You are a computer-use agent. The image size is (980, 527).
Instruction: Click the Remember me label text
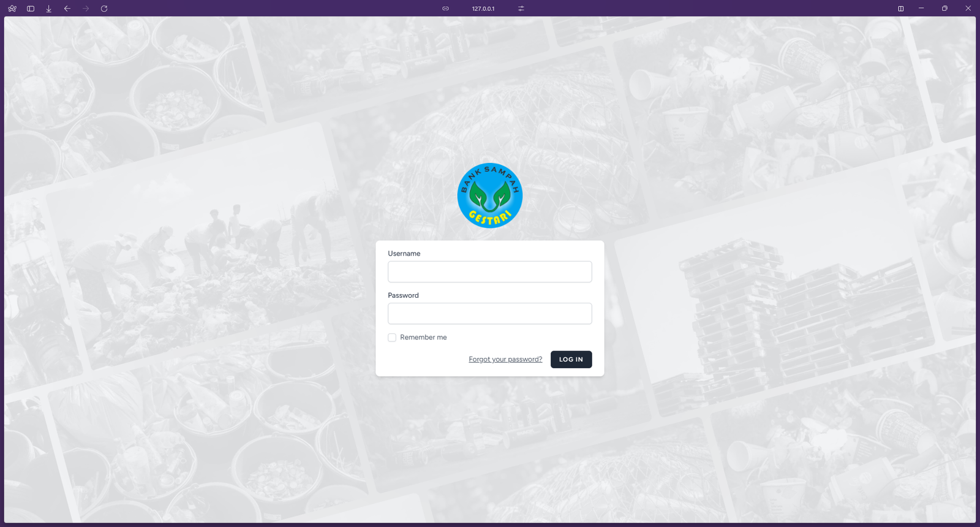tap(423, 338)
